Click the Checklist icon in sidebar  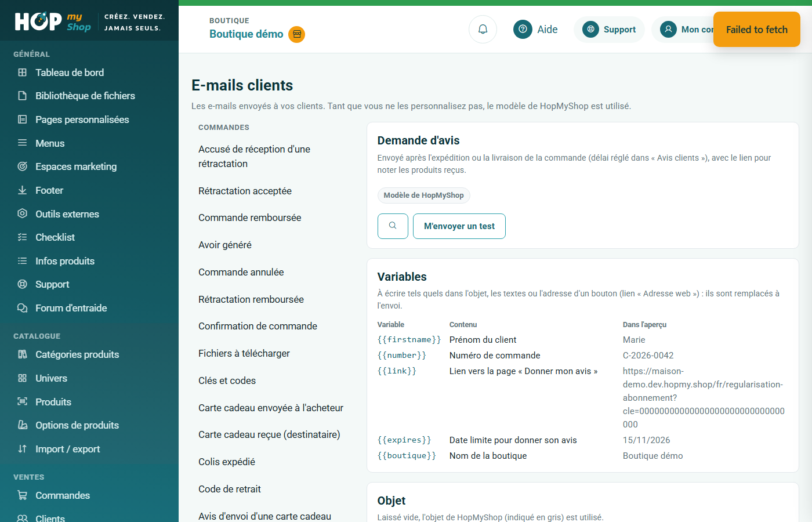(x=22, y=237)
